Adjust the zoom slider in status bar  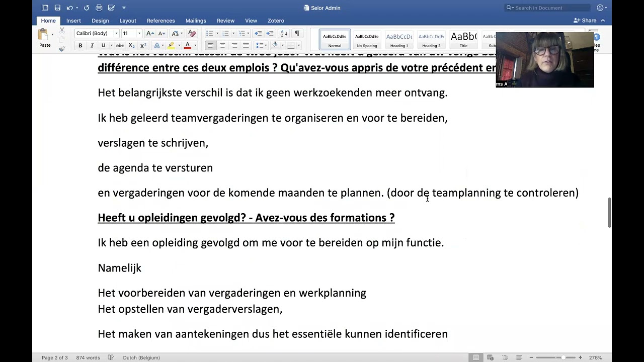(563, 357)
